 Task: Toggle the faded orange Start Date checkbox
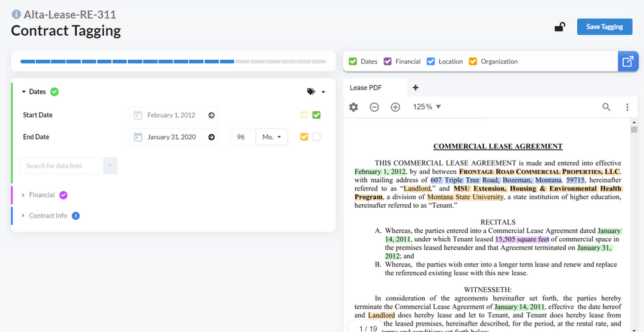click(304, 115)
